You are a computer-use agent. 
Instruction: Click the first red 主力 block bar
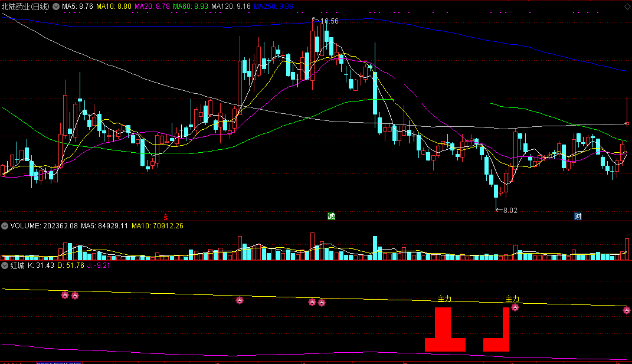click(445, 329)
